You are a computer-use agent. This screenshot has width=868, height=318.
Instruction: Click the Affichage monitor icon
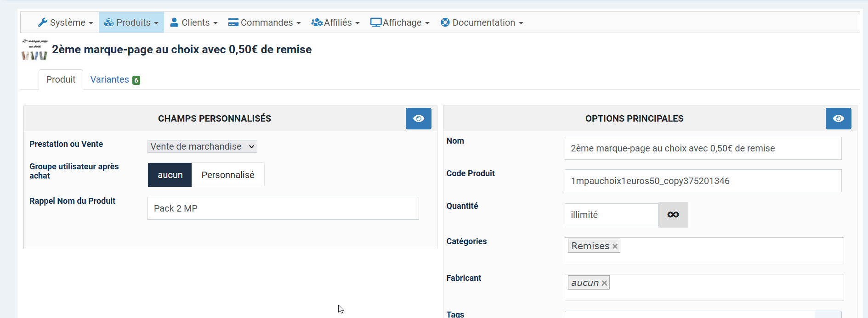[376, 22]
